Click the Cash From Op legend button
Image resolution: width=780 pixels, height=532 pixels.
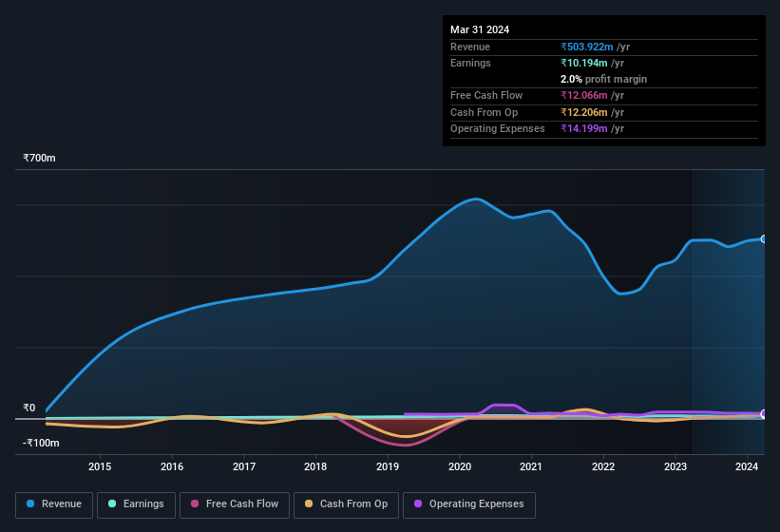coord(345,503)
